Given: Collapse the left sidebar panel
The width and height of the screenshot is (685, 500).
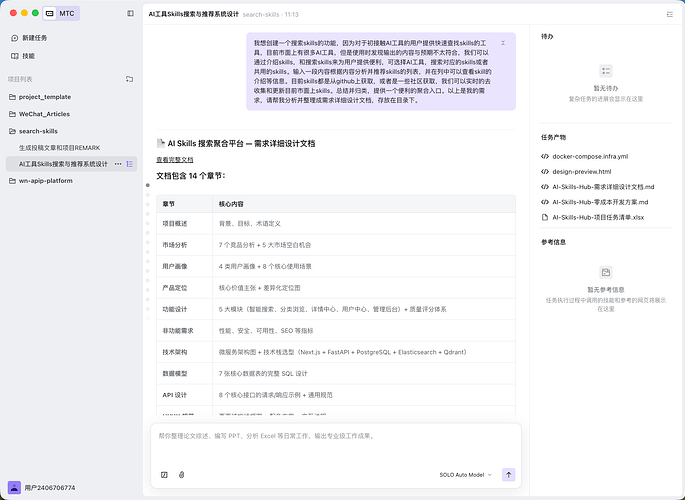Looking at the screenshot, I should (130, 14).
